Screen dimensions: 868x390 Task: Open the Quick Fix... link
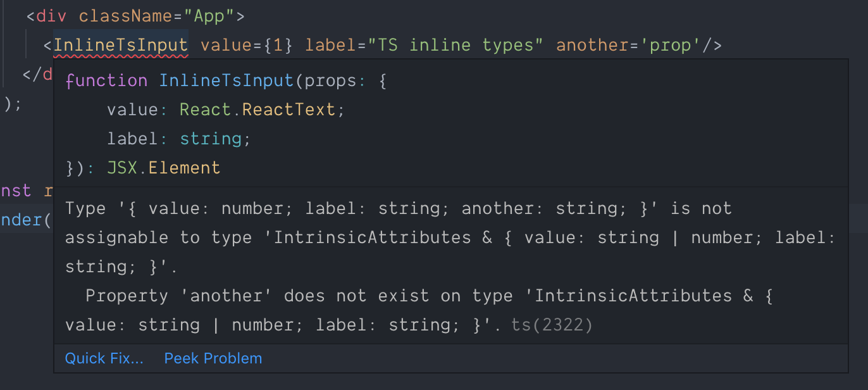point(104,358)
